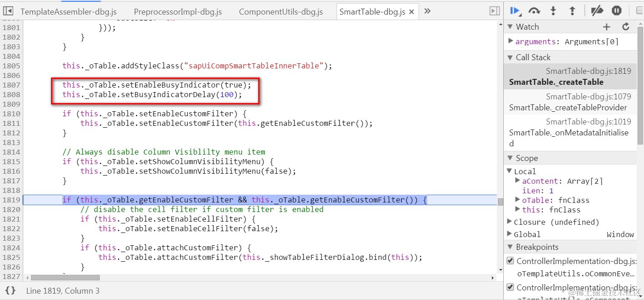Refresh the watch expressions

click(626, 27)
